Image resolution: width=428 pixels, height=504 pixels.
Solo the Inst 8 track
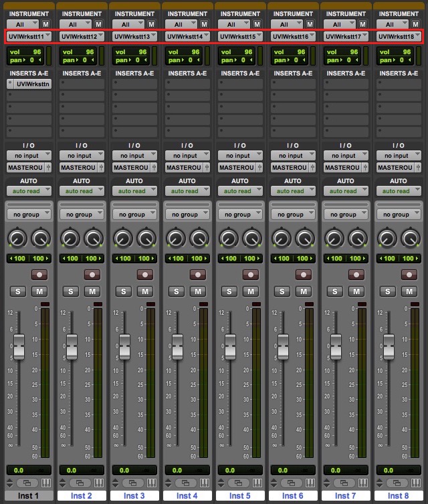click(387, 291)
